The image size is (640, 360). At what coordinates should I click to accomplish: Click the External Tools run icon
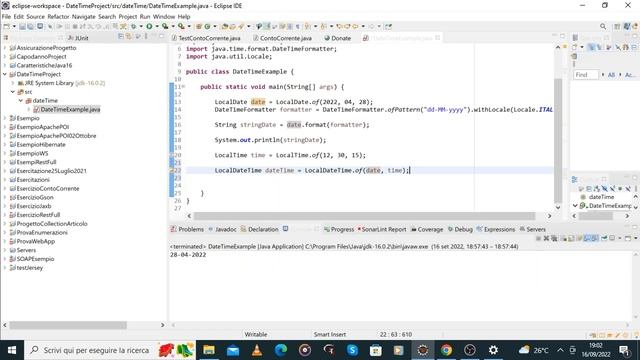181,27
